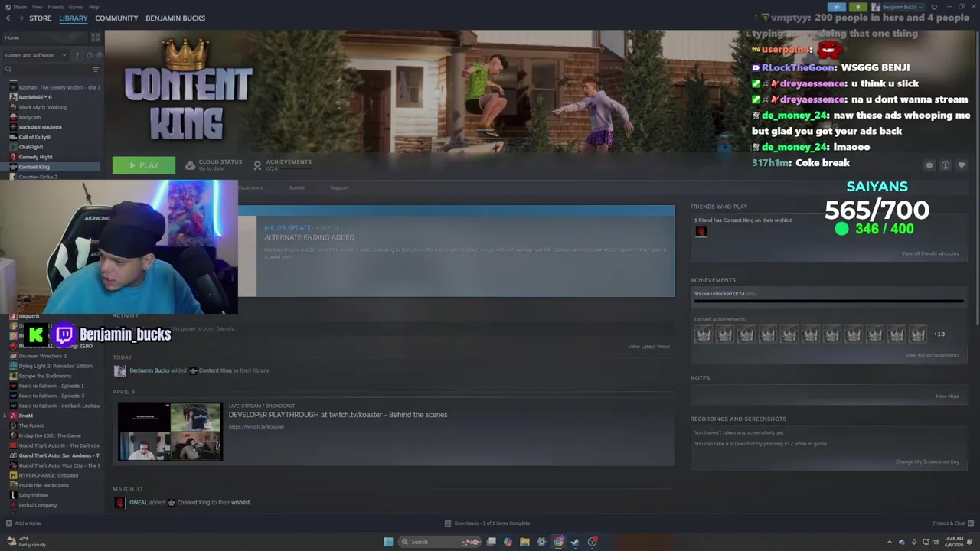The image size is (980, 551).
Task: Toggle favorite heart icon for Content King
Action: pos(962,165)
